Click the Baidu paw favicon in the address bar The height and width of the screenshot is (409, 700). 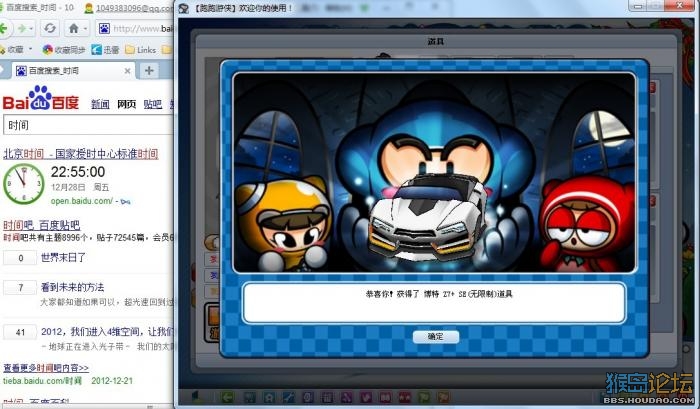tap(104, 29)
